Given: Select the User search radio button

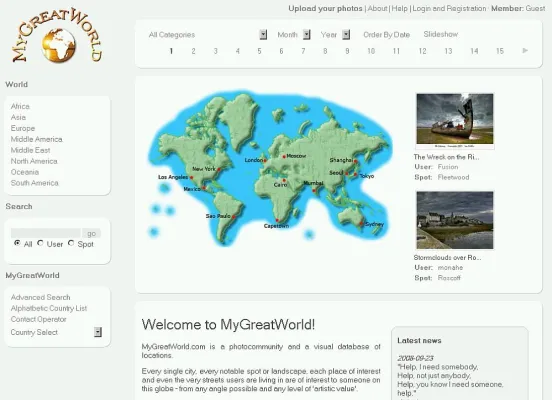Looking at the screenshot, I should coord(40,243).
